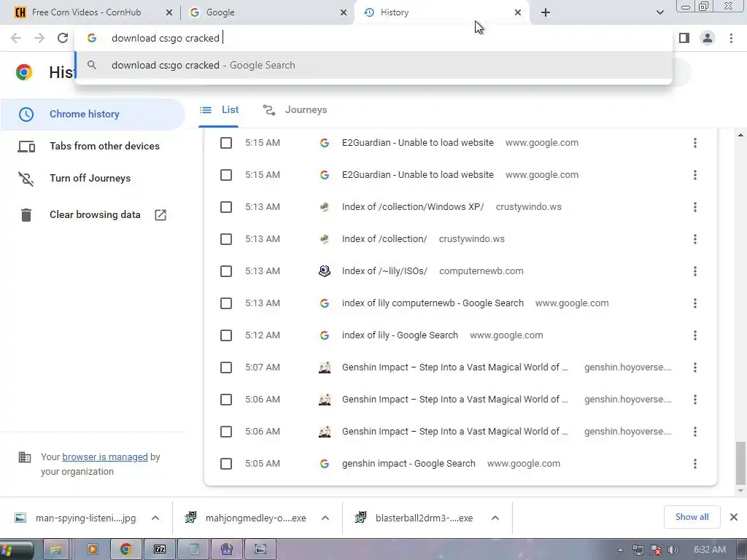Open Clear browsing data
Viewport: 747px width, 560px height.
tap(93, 215)
